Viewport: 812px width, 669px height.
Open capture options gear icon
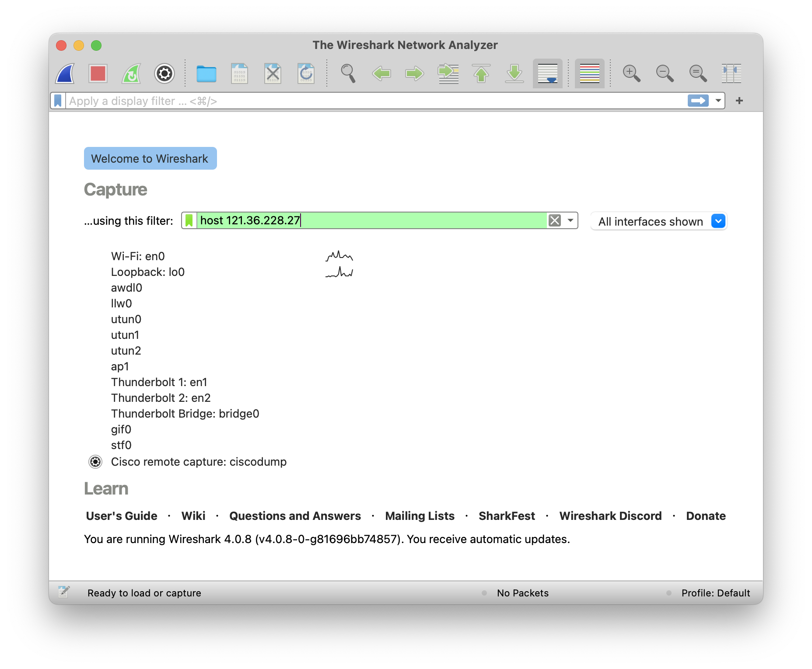coord(164,73)
